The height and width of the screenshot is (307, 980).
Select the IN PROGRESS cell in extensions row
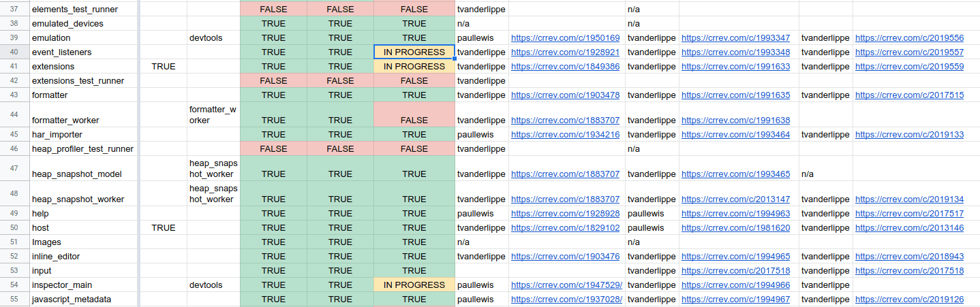click(x=414, y=67)
